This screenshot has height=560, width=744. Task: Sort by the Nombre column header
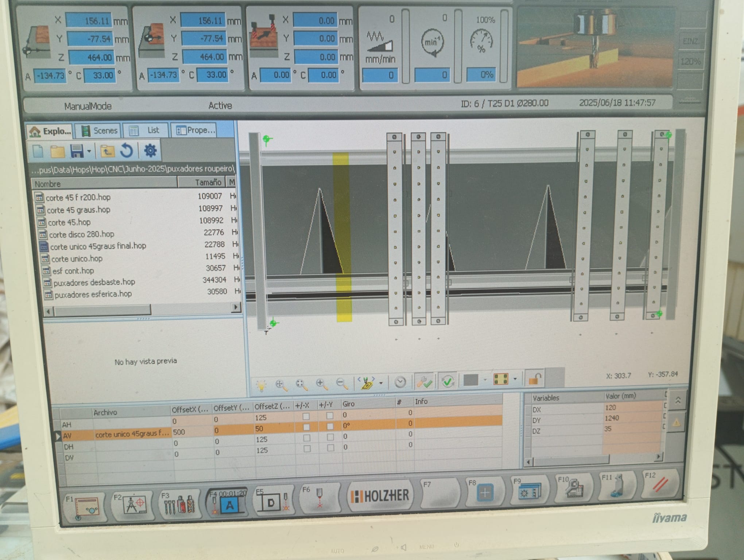click(104, 183)
